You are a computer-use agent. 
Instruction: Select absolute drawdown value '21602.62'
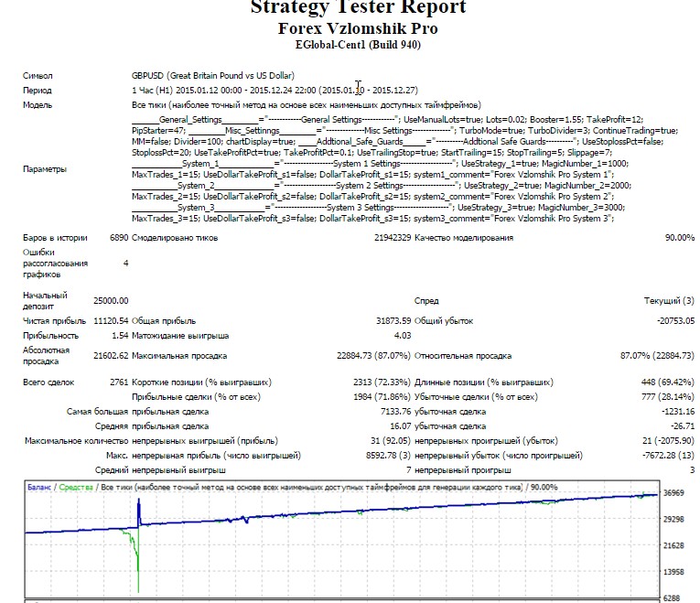(111, 356)
